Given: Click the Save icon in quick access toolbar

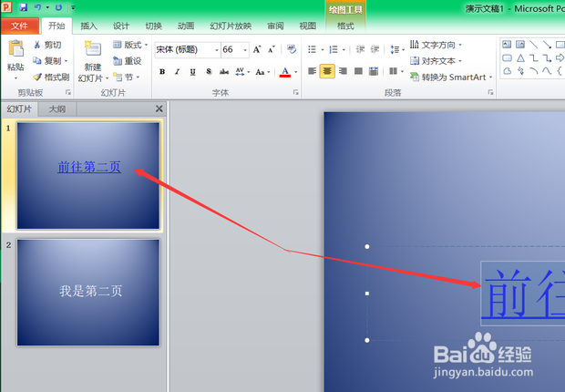Looking at the screenshot, I should pos(24,7).
